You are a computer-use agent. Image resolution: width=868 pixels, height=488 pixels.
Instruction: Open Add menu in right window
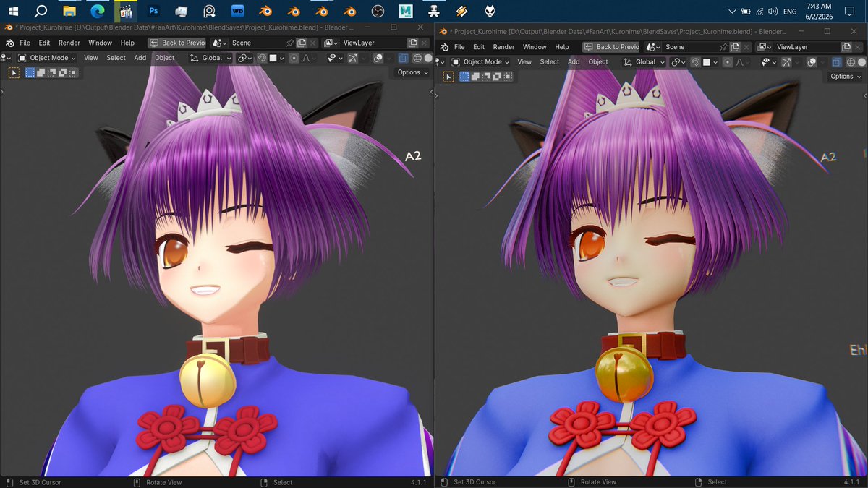574,62
